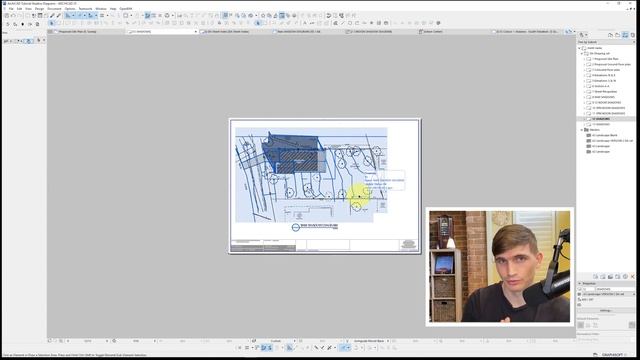Viewport: 640px width, 360px height.
Task: Open the Options menu
Action: [70, 9]
